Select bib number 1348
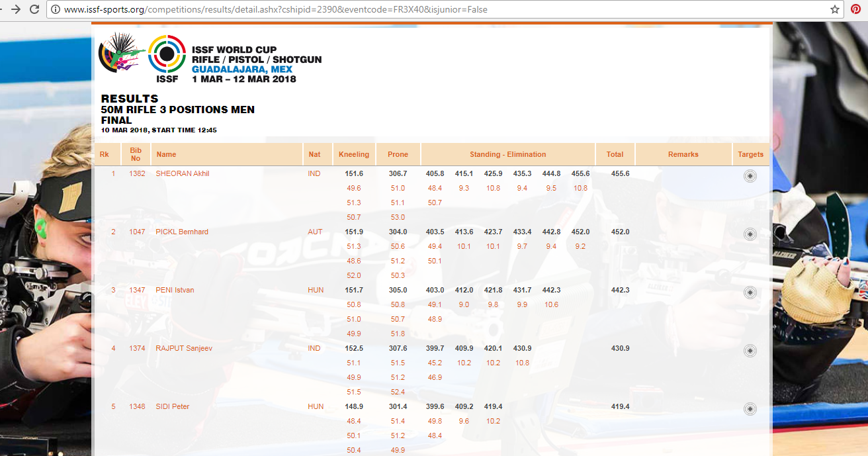 (x=137, y=406)
